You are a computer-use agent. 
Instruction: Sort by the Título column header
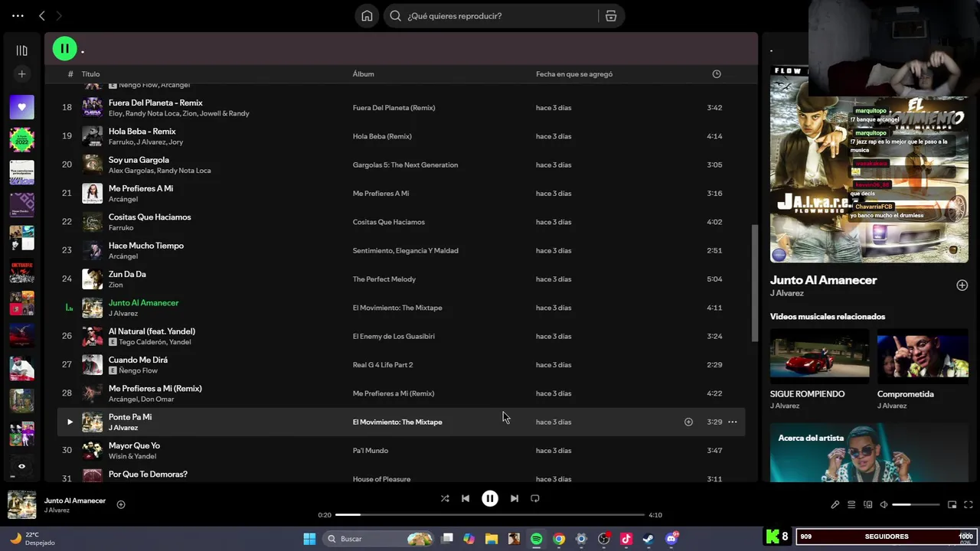tap(91, 74)
